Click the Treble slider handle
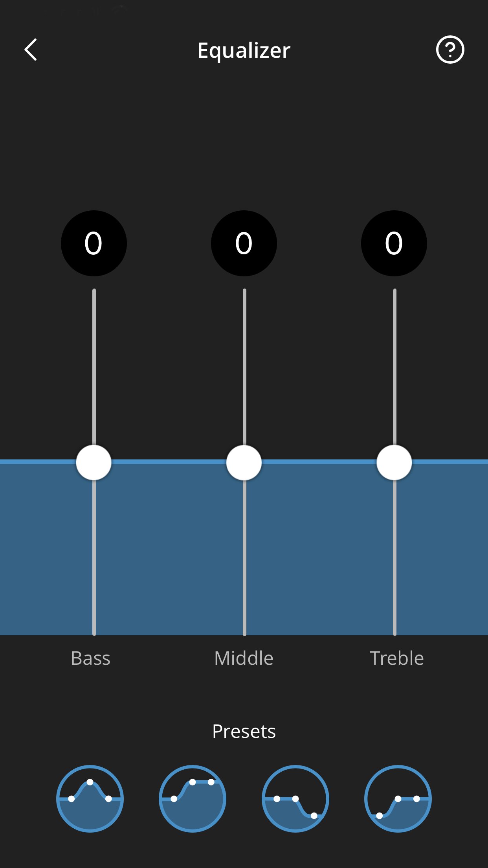Viewport: 488px width, 868px height. pos(394,463)
